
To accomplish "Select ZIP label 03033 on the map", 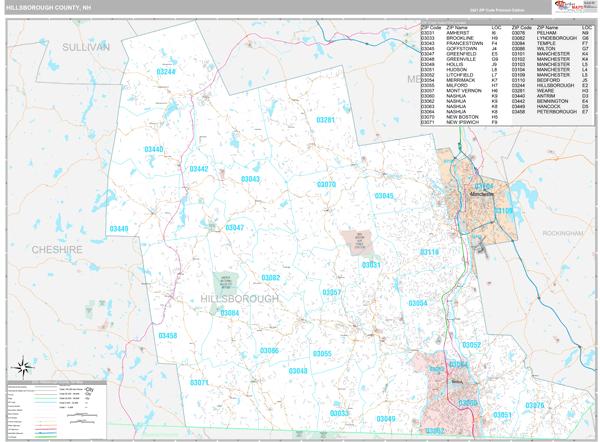I will pyautogui.click(x=339, y=413).
